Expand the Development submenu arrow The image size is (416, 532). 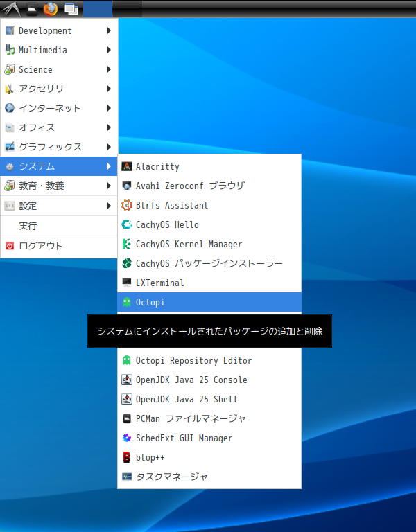point(109,30)
